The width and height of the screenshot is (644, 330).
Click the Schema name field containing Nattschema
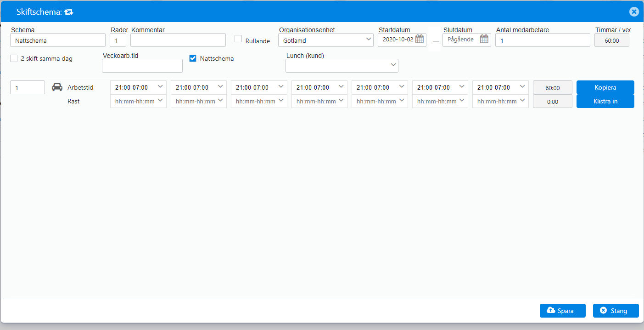point(58,40)
